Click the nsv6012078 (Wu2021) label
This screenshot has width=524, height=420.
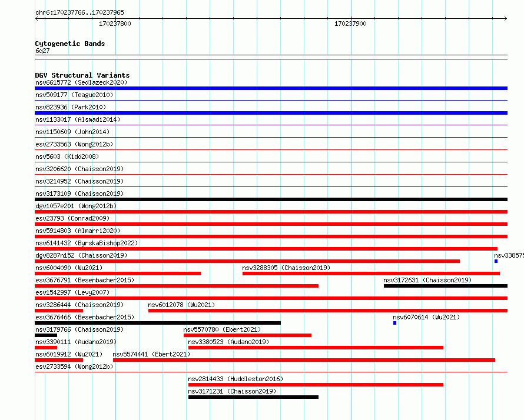(x=181, y=305)
